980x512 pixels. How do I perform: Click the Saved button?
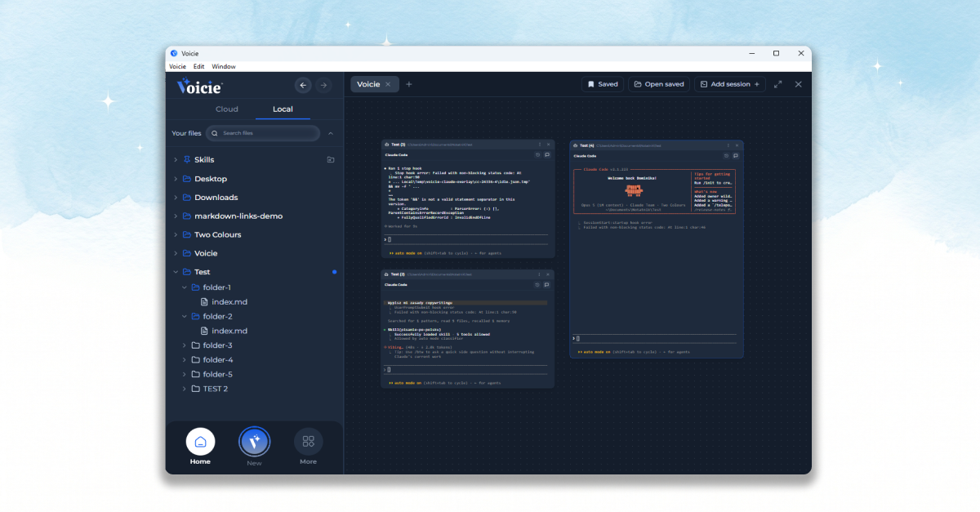coord(603,84)
